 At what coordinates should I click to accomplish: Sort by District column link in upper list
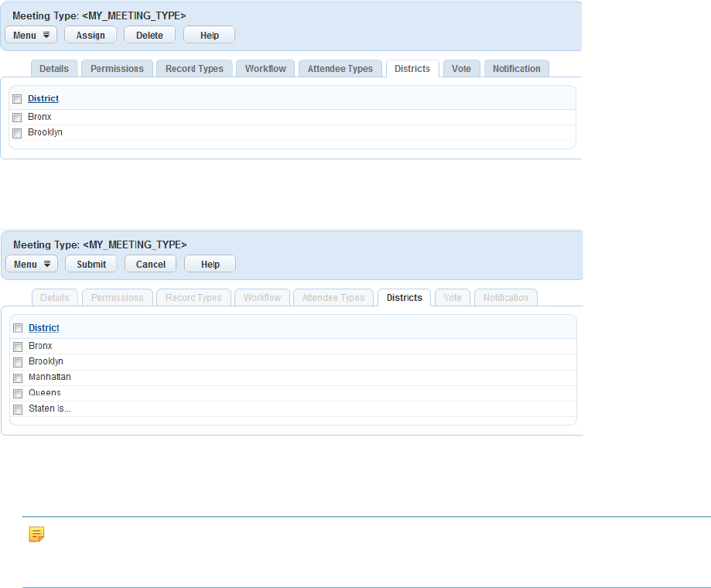click(x=43, y=98)
